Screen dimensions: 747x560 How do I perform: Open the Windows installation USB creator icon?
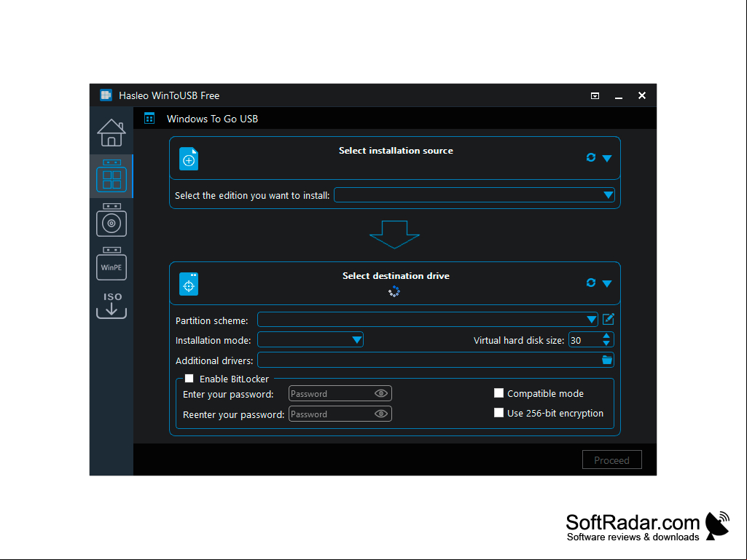point(112,220)
